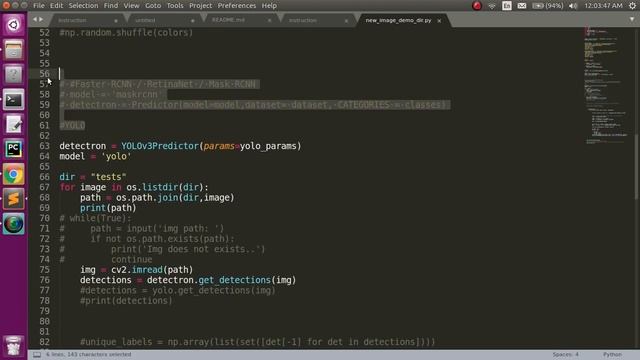Screen dimensions: 640x360
Task: Open the round green-globe dock app
Action: click(13, 224)
